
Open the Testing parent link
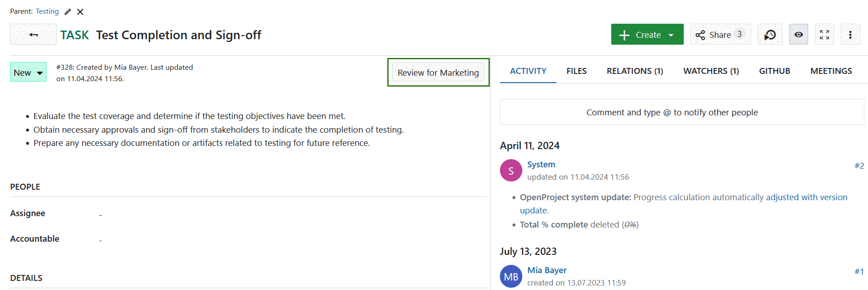(47, 11)
